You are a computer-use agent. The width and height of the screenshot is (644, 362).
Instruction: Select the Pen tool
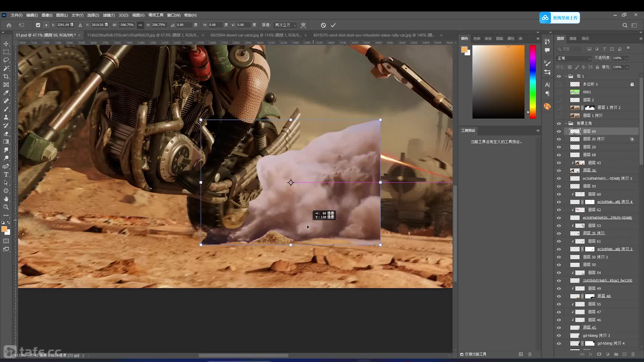[6, 166]
